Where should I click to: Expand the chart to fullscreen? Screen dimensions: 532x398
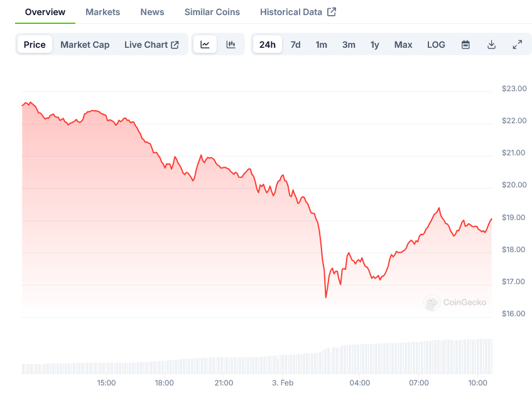click(517, 45)
